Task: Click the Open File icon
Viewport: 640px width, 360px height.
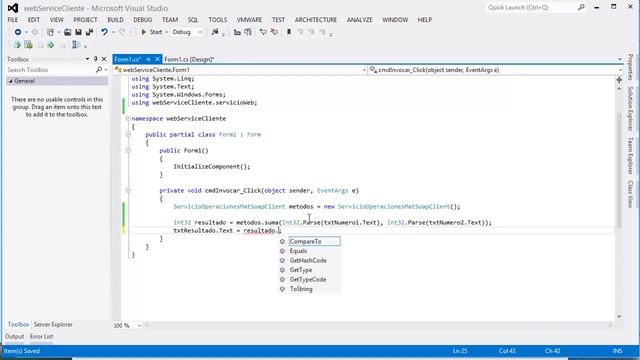Action: (x=67, y=32)
